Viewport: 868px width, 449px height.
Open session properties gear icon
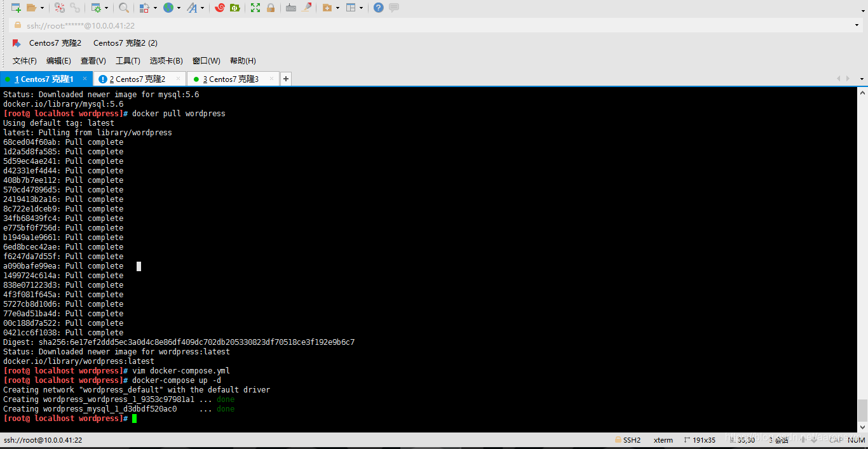pos(96,8)
